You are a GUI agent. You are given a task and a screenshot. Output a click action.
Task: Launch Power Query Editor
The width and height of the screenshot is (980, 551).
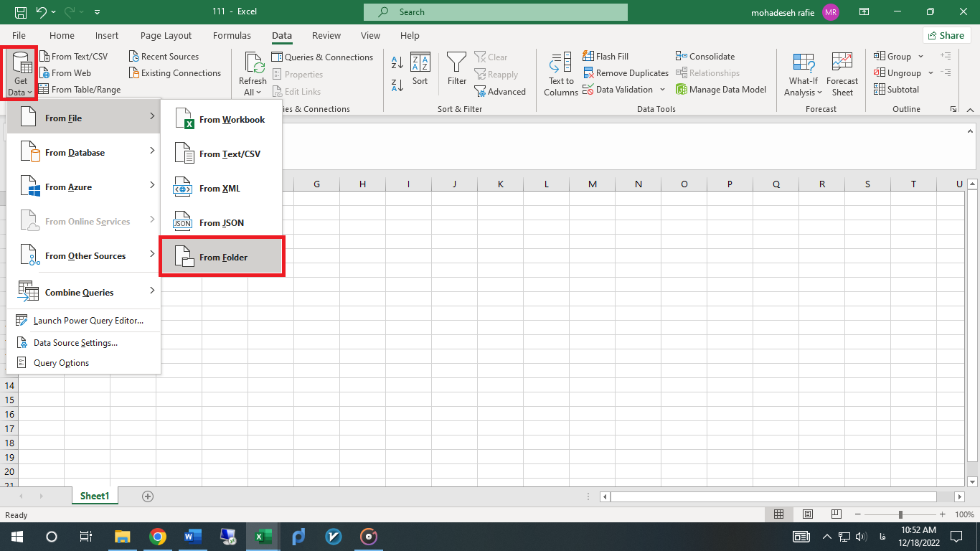(x=84, y=321)
